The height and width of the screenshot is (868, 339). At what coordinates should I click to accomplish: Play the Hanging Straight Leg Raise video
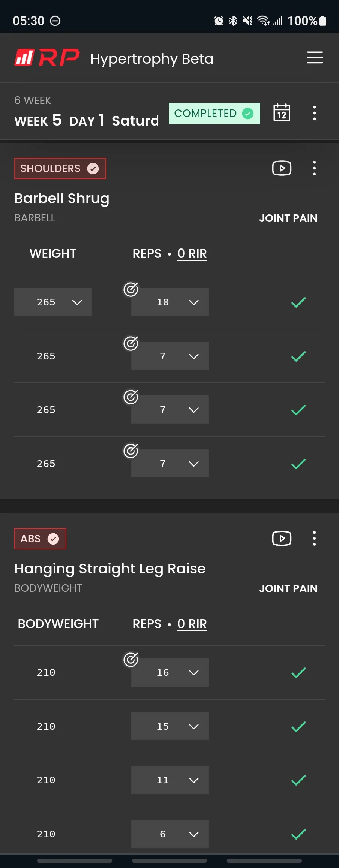282,539
